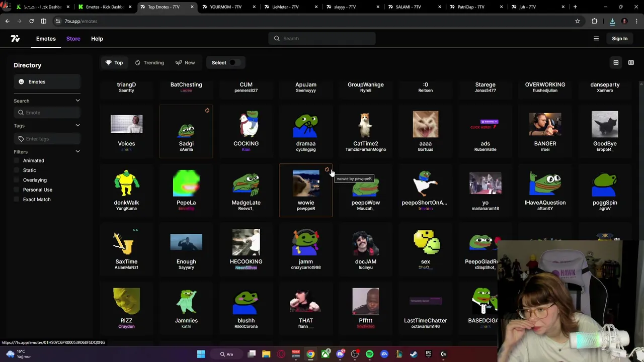Click the browser reload icon

tap(31, 21)
